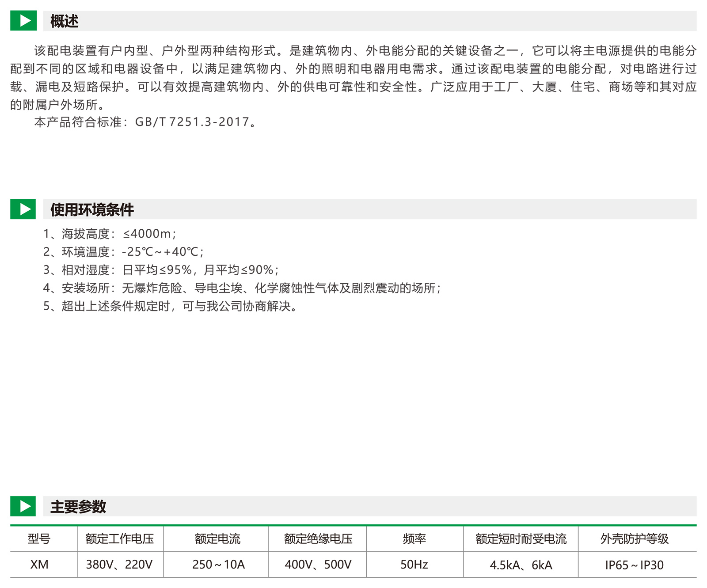Screen dimensions: 707x588
Task: Select the XM model cell
Action: pyautogui.click(x=39, y=565)
